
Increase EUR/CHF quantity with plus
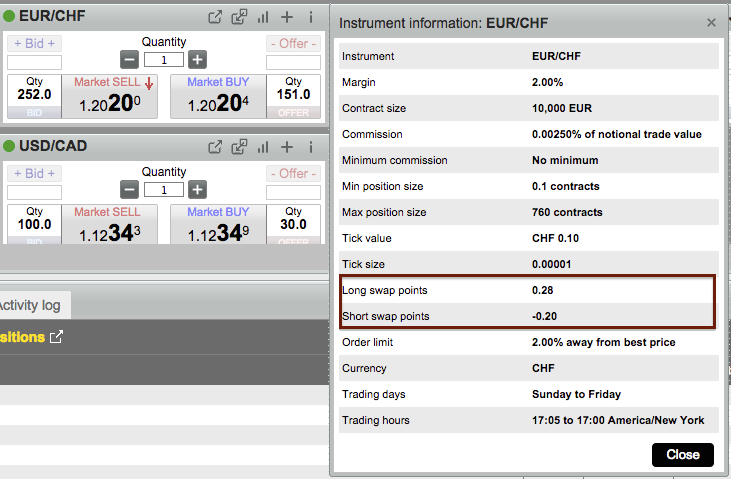pyautogui.click(x=198, y=60)
